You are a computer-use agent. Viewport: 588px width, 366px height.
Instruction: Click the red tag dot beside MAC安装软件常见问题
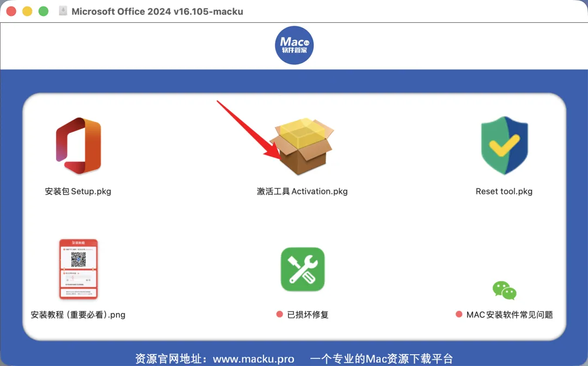tap(459, 314)
